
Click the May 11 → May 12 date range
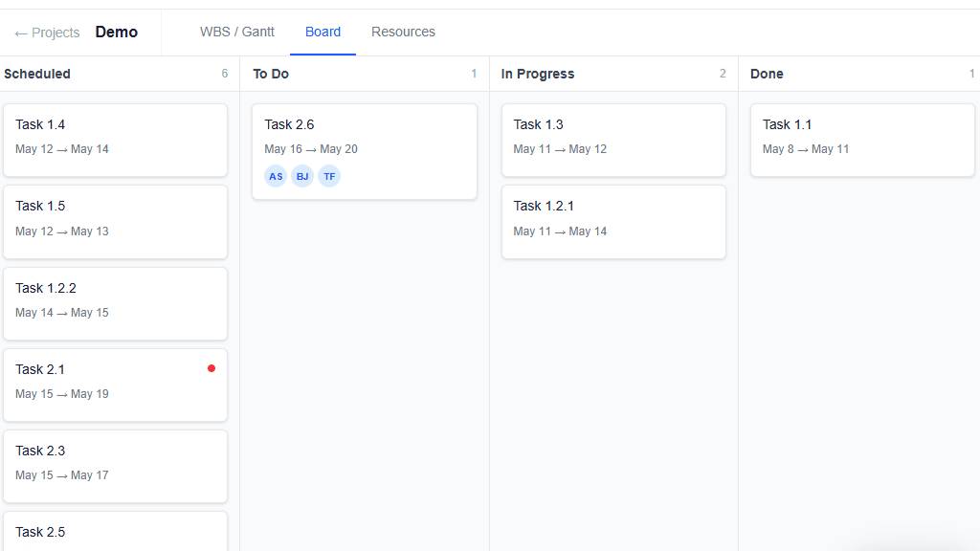point(560,149)
